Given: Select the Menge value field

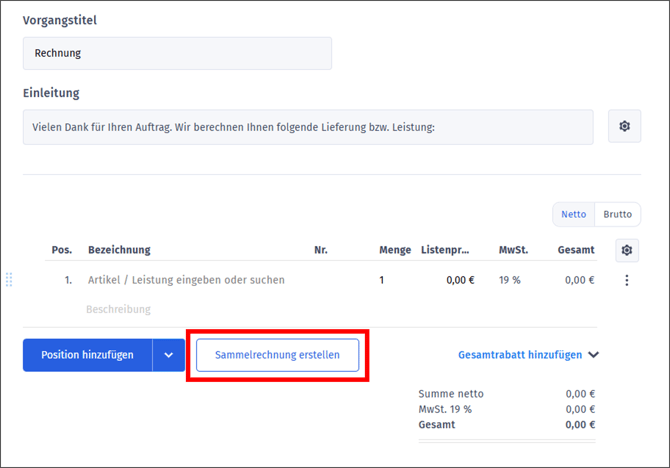Looking at the screenshot, I should [381, 280].
